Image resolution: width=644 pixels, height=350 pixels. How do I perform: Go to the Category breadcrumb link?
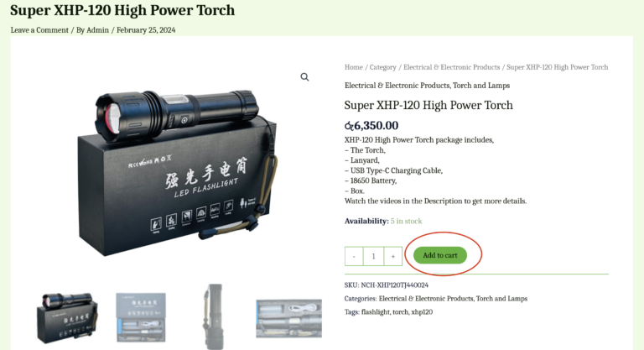382,67
